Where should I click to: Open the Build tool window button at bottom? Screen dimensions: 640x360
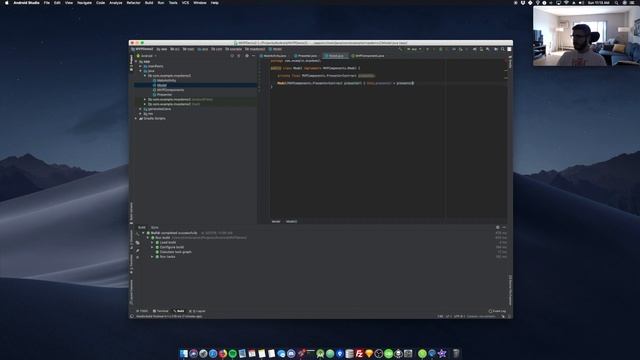coord(179,311)
